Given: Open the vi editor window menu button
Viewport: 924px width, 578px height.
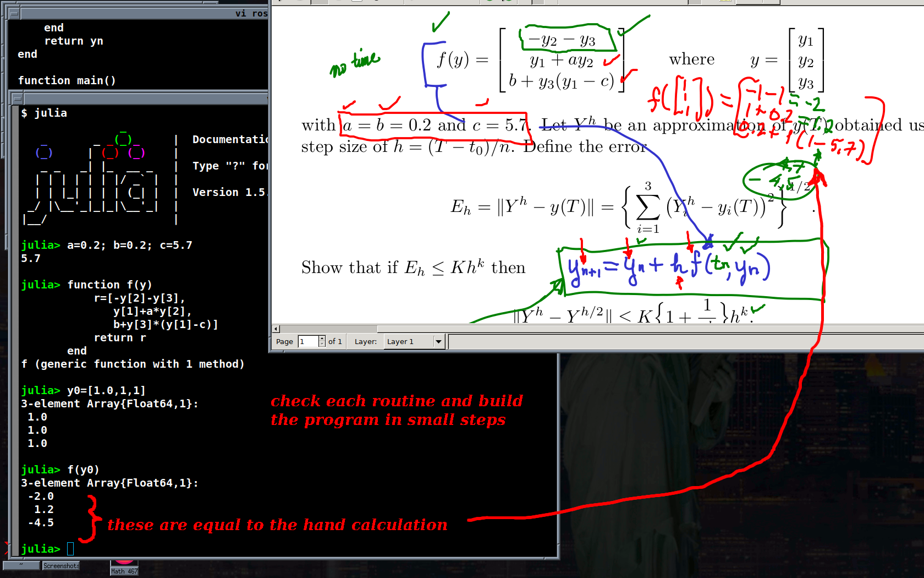Looking at the screenshot, I should [15, 13].
